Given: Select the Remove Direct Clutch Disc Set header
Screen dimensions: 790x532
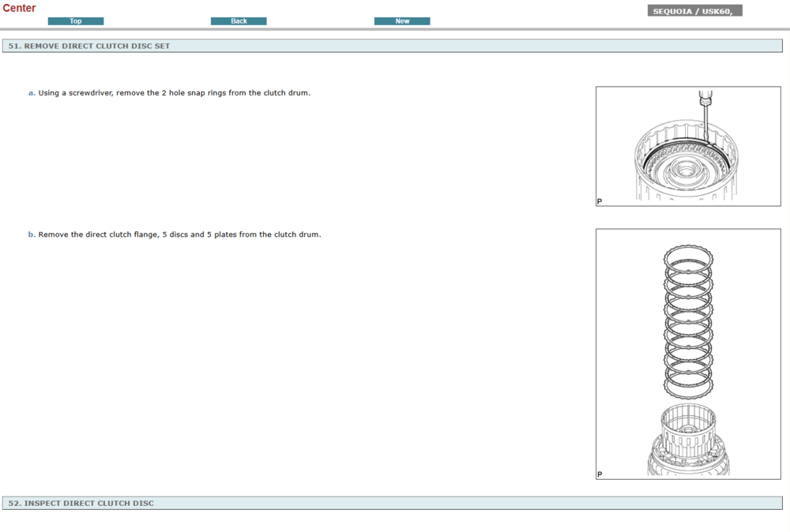Looking at the screenshot, I should click(x=89, y=46).
